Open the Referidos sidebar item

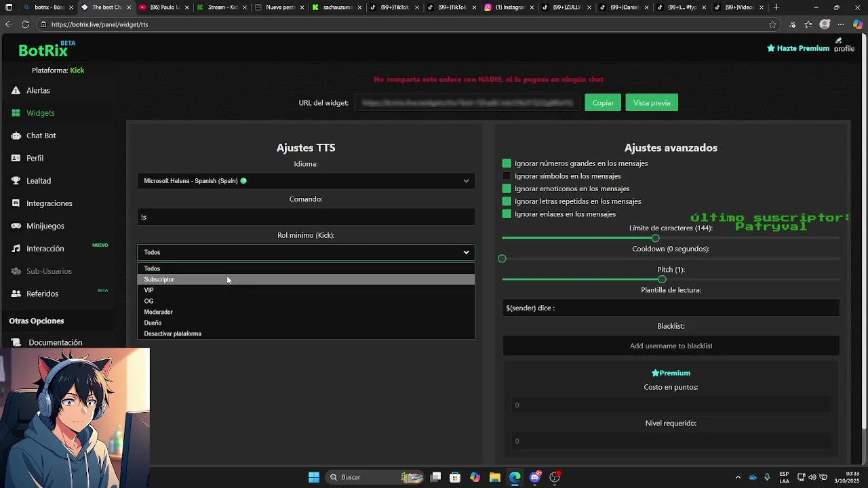click(42, 293)
